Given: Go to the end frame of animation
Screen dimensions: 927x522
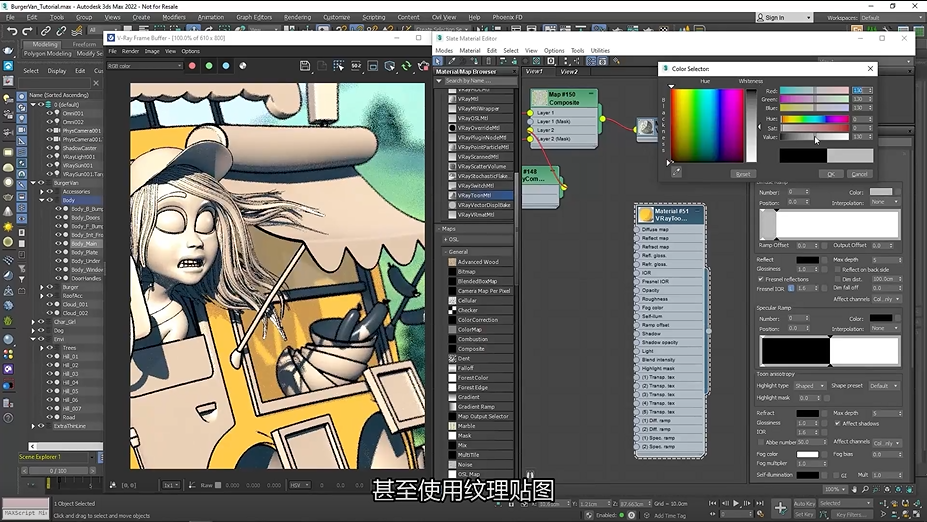Looking at the screenshot, I should click(760, 504).
